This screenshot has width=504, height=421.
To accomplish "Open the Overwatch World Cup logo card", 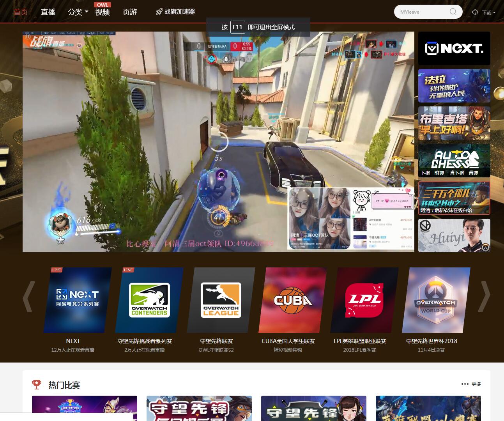I will click(x=436, y=300).
